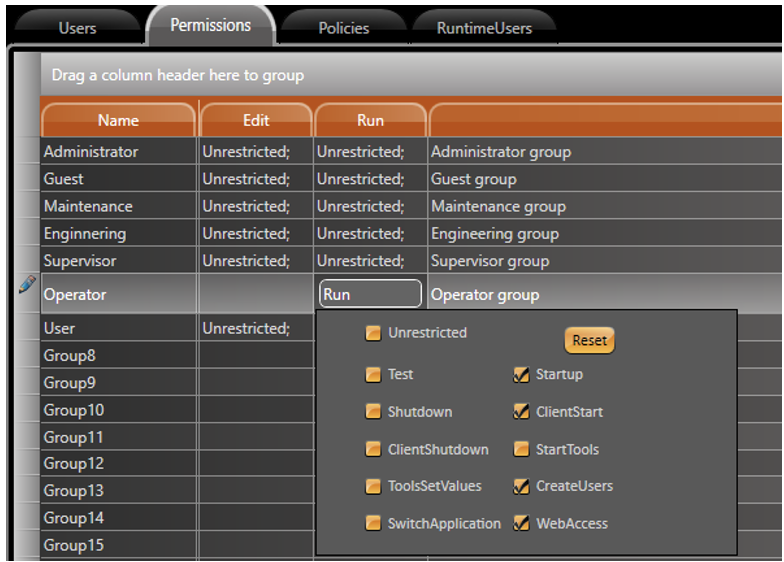Screen dimensions: 784x562
Task: Turn on the SwitchApplication checkbox
Action: [373, 524]
